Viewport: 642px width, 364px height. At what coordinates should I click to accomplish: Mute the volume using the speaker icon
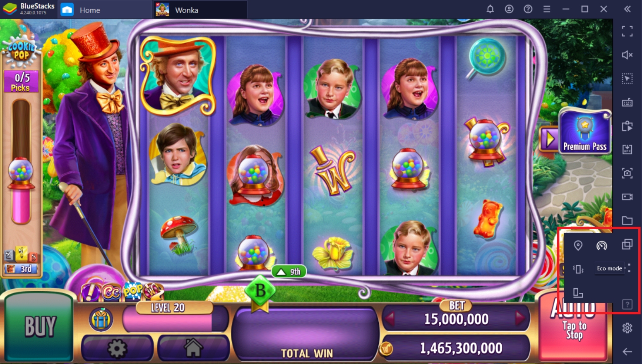[627, 55]
